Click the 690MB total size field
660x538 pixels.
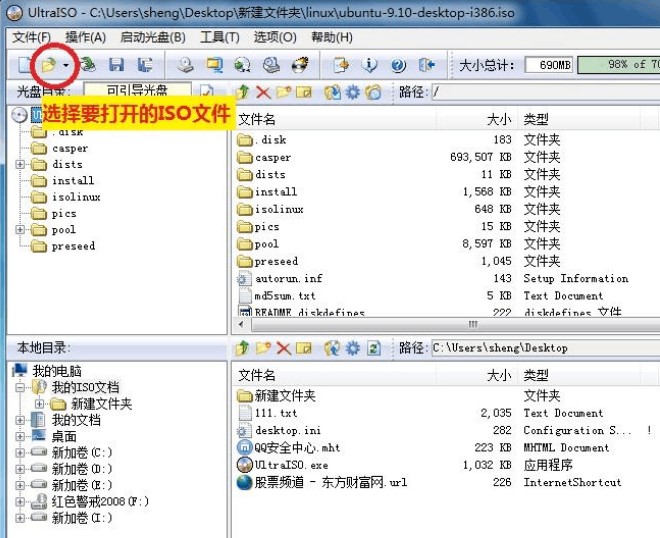tap(549, 65)
